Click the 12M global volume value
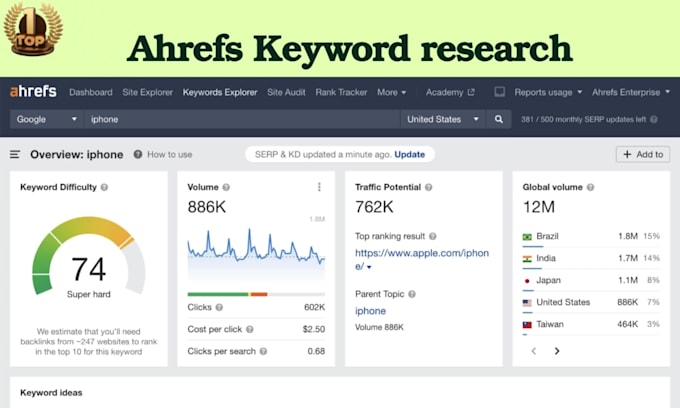This screenshot has width=680, height=408. (539, 207)
